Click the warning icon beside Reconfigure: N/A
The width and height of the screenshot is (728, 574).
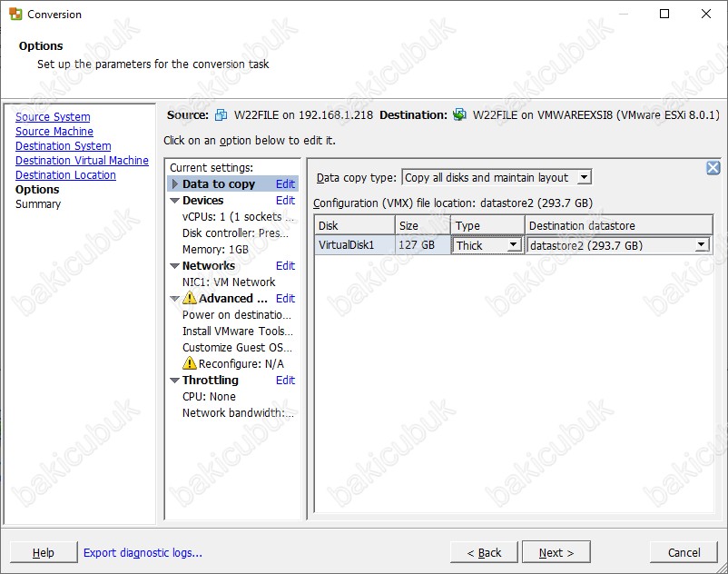pos(190,362)
